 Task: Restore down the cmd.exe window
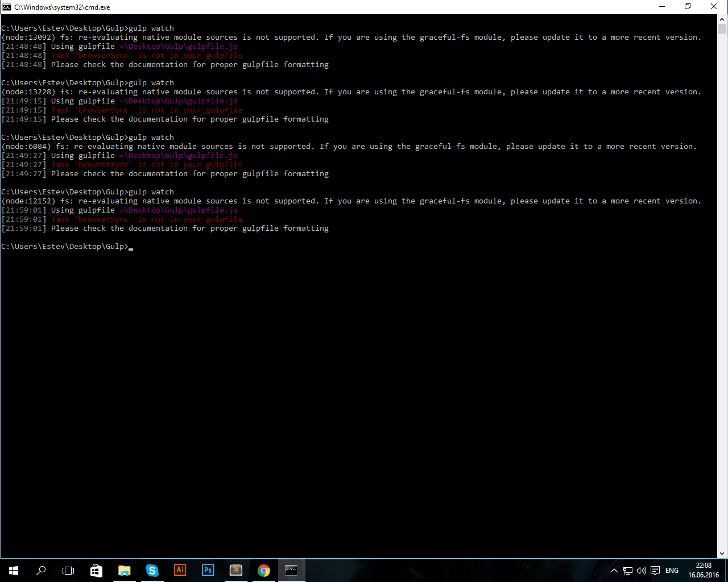click(688, 7)
